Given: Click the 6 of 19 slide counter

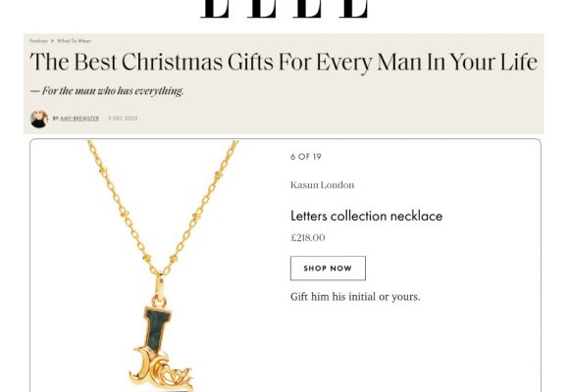Looking at the screenshot, I should click(x=306, y=157).
